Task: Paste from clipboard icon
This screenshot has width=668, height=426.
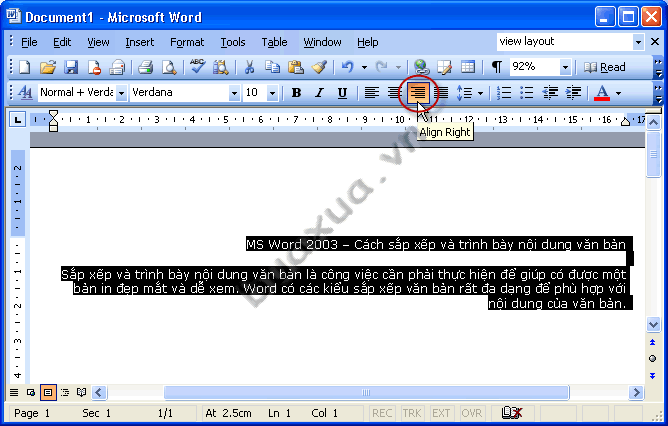Action: point(295,67)
